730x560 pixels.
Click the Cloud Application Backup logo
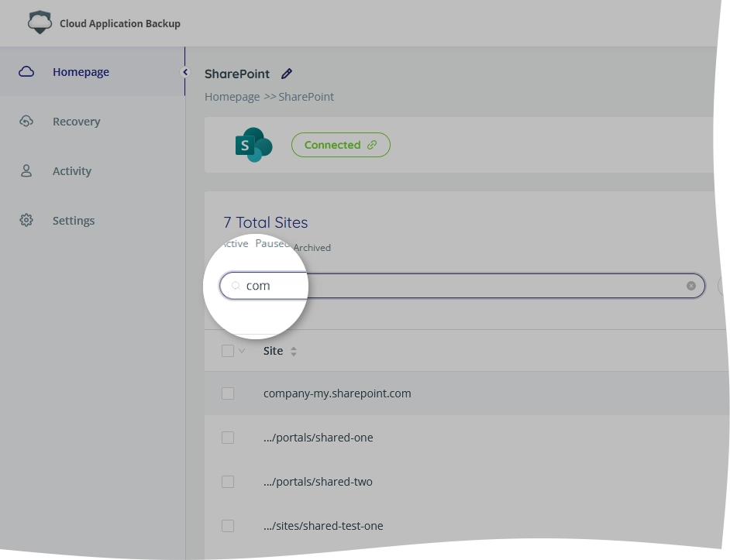point(40,22)
